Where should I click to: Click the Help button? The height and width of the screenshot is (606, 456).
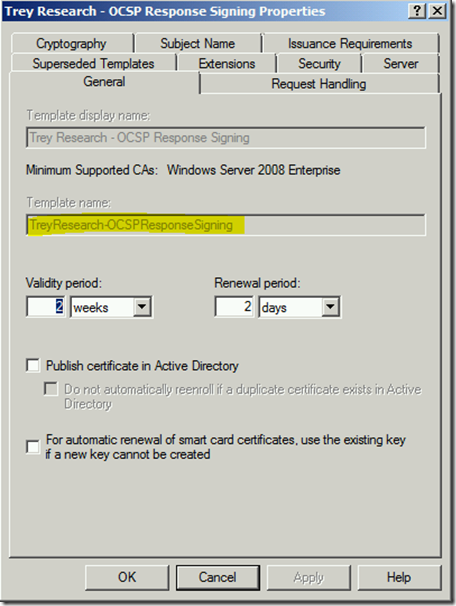pos(399,577)
